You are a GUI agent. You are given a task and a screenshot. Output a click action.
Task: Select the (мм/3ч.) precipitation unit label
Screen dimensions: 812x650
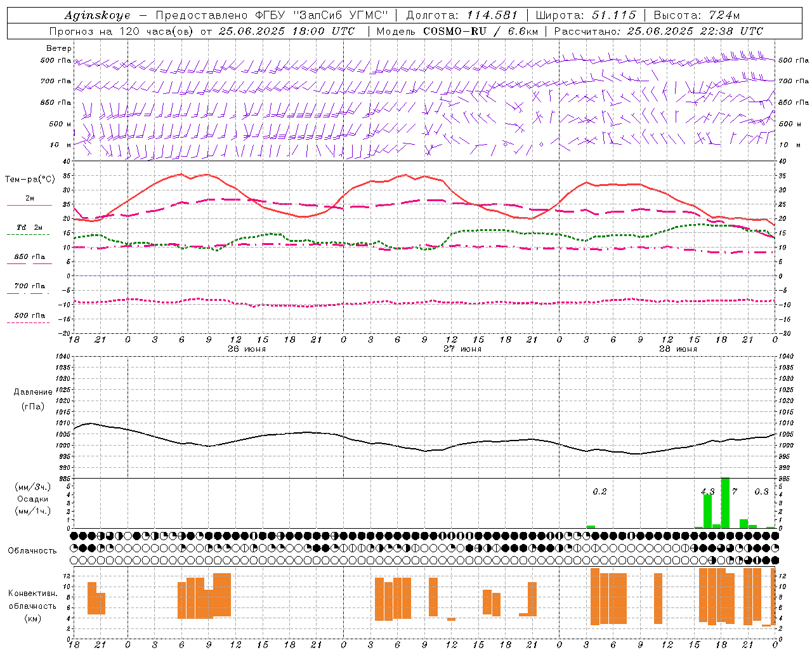[32, 487]
